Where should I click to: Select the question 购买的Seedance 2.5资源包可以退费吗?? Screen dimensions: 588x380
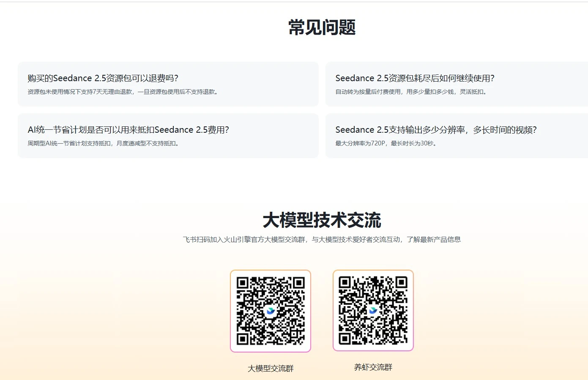[x=103, y=78]
